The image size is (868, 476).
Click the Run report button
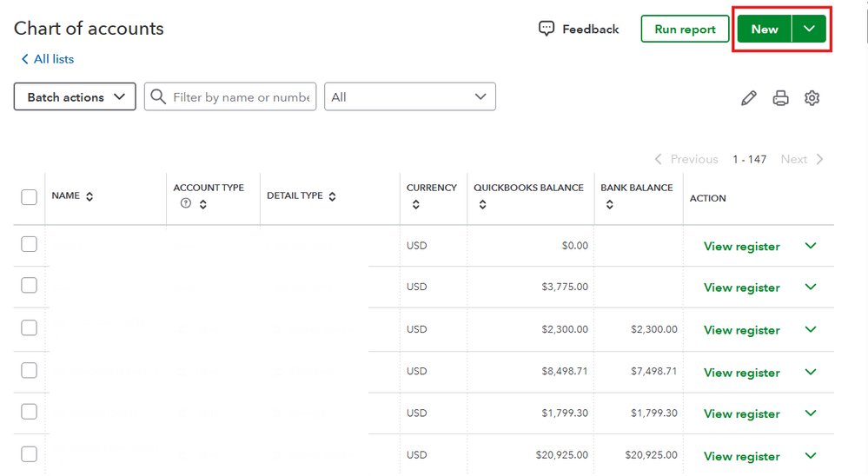pos(685,29)
